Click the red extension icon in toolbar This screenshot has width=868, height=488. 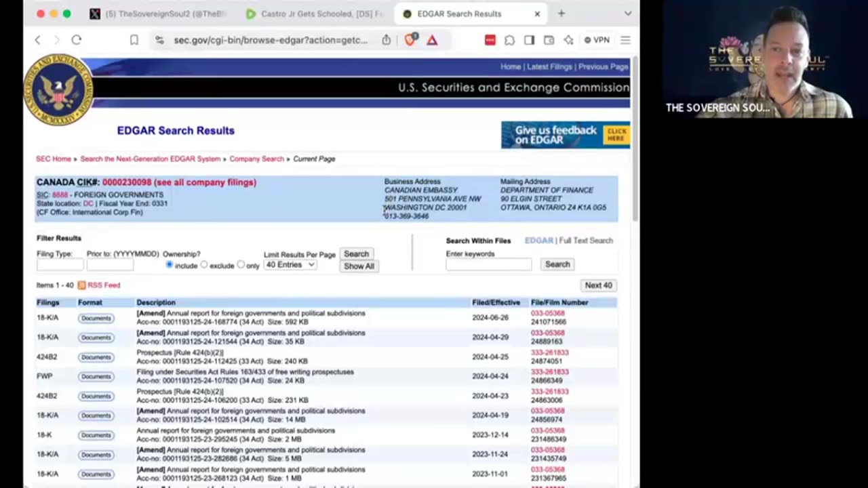click(x=490, y=40)
